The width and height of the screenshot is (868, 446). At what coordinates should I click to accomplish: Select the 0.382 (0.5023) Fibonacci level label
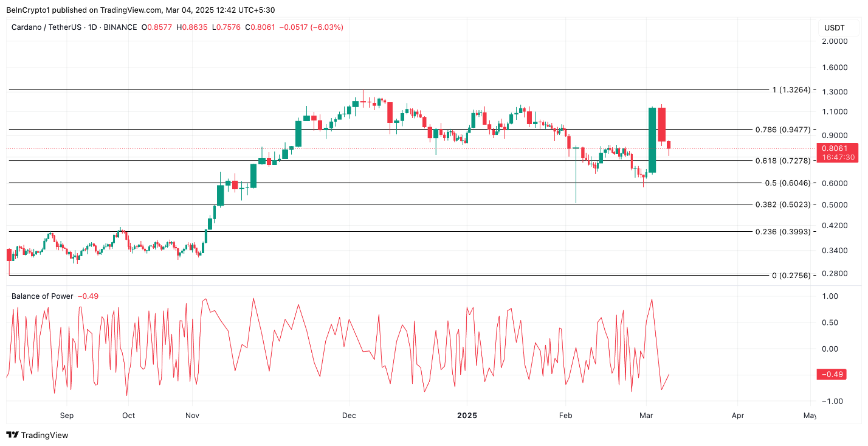tap(783, 204)
